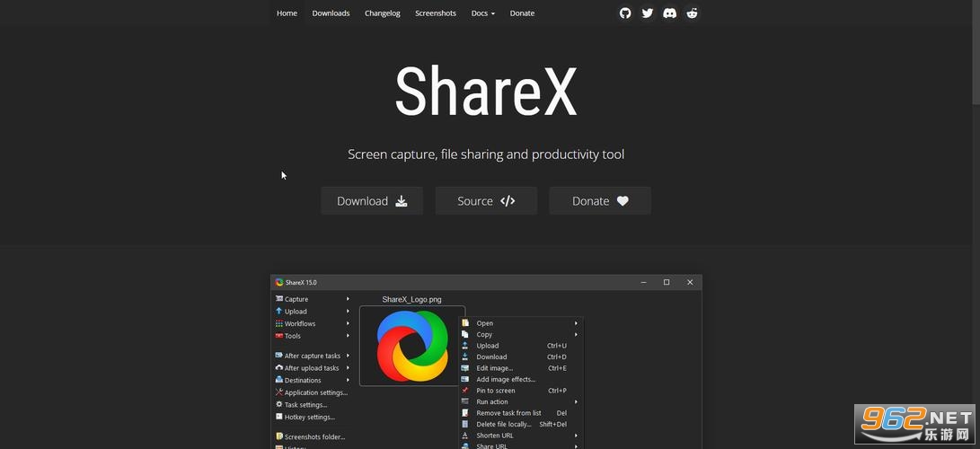Minimize the ShareX 15.0 window
Viewport: 980px width, 449px height.
[x=644, y=282]
